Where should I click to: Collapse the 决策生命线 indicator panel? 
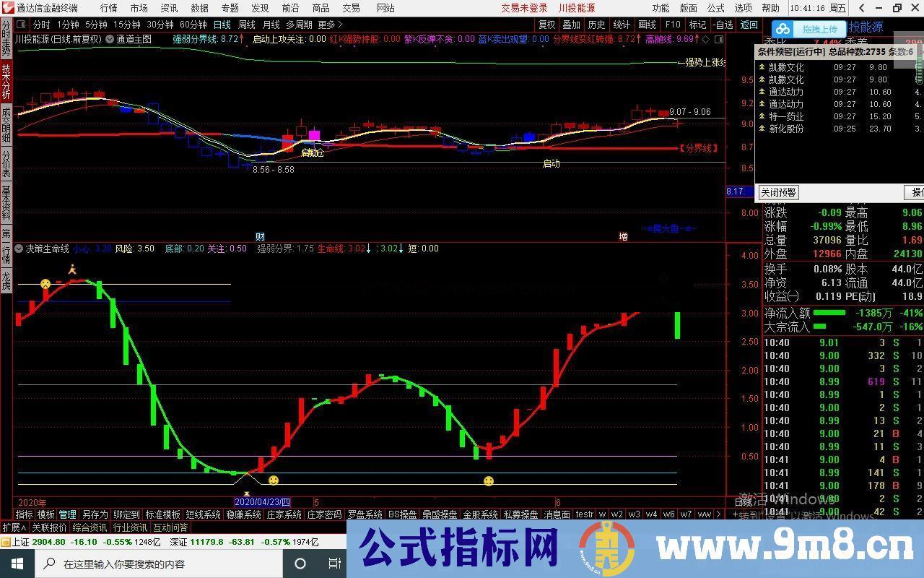[18, 248]
